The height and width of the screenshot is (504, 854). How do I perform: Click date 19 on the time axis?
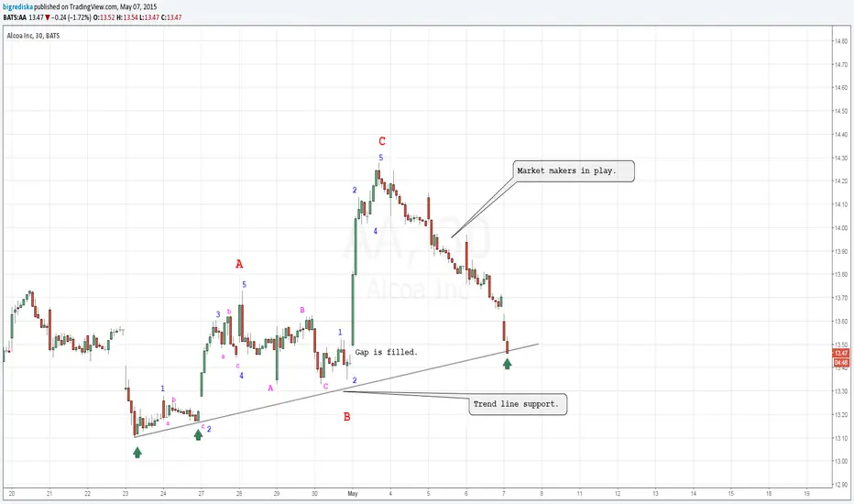point(806,494)
